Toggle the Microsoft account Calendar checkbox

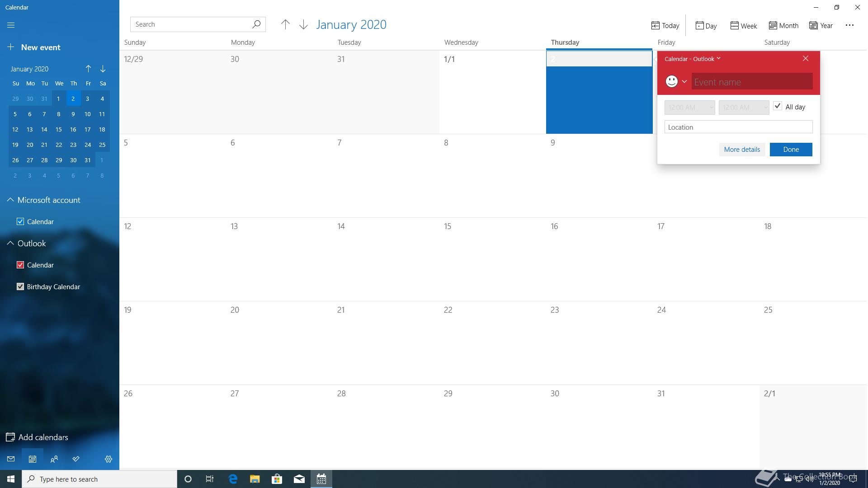pyautogui.click(x=20, y=221)
